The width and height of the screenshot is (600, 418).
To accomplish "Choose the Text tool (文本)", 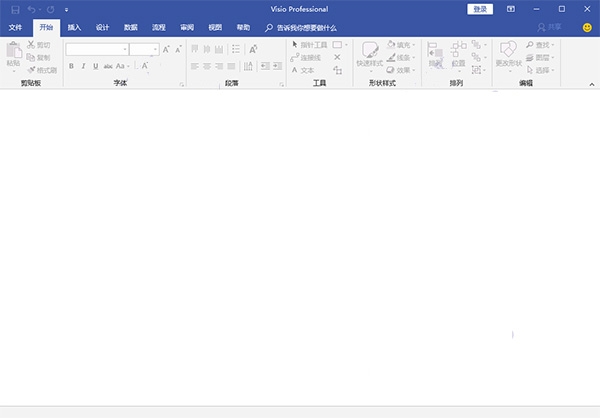I will [303, 70].
